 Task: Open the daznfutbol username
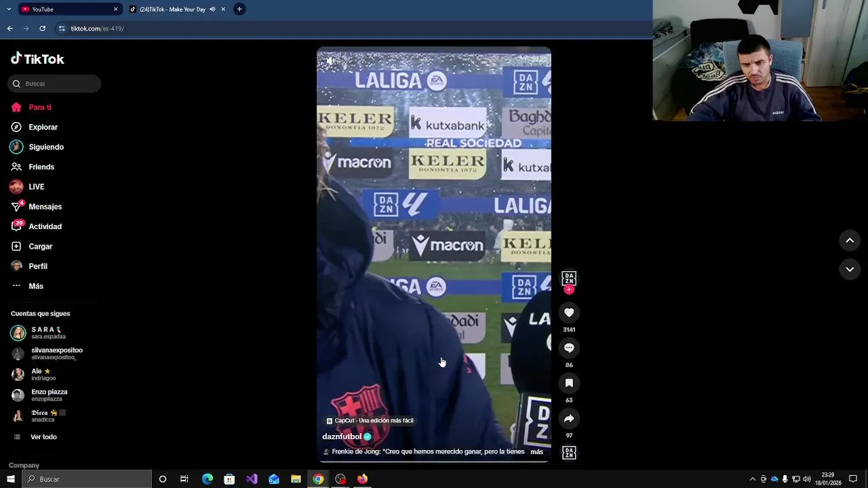(342, 437)
